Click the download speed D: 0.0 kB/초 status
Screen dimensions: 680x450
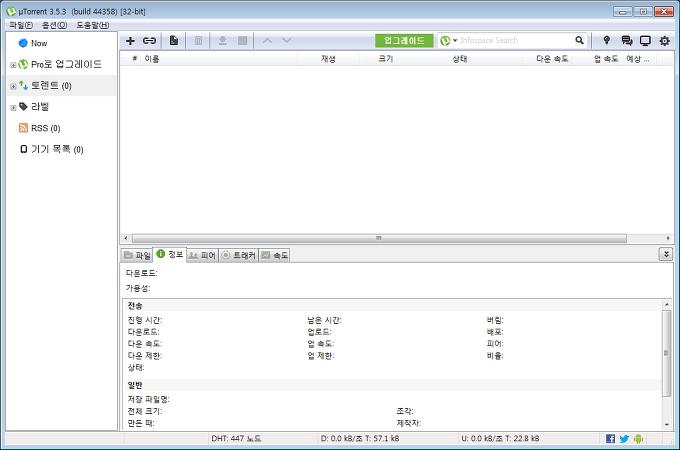pyautogui.click(x=360, y=439)
